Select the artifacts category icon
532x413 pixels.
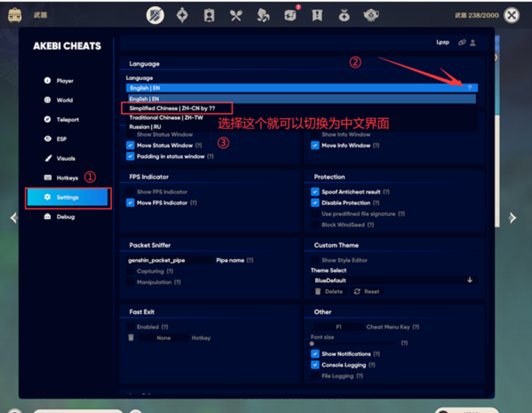point(182,15)
